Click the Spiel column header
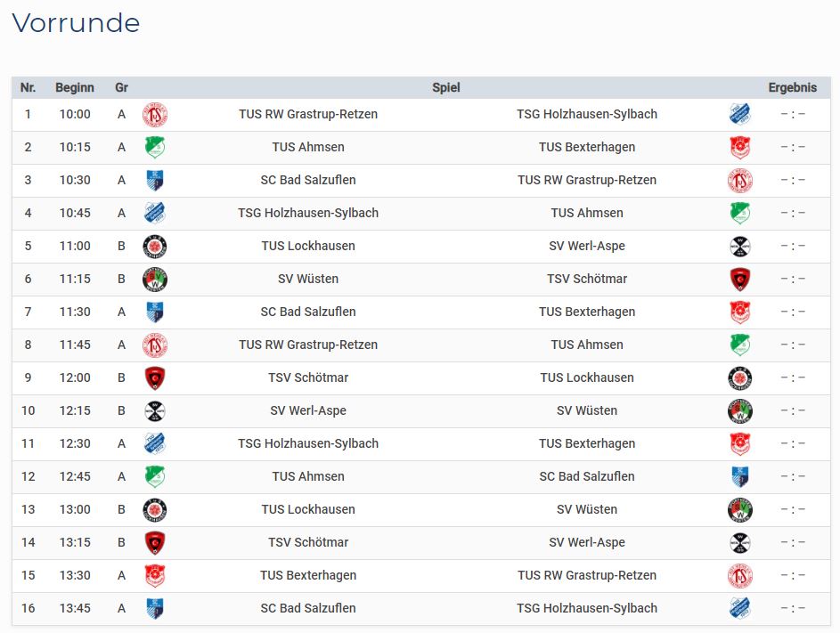The width and height of the screenshot is (840, 633). (x=446, y=87)
